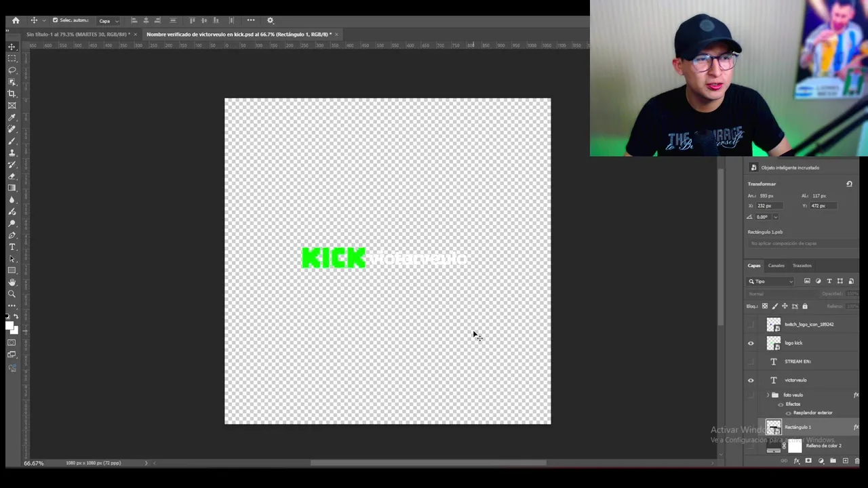Select the Eraser tool
This screenshot has height=488, width=868.
pos(12,176)
